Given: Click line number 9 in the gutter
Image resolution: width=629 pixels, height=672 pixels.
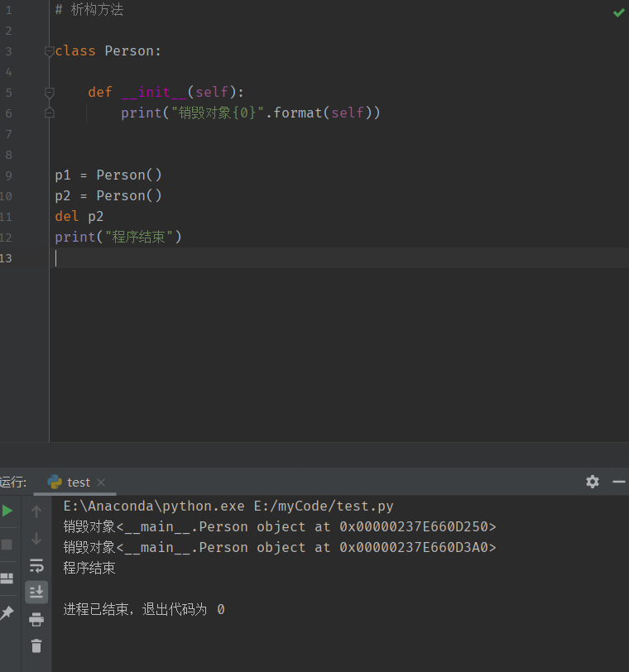Looking at the screenshot, I should (x=8, y=175).
